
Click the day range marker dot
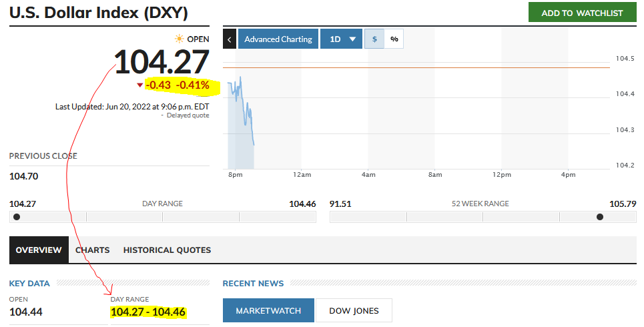pyautogui.click(x=17, y=217)
